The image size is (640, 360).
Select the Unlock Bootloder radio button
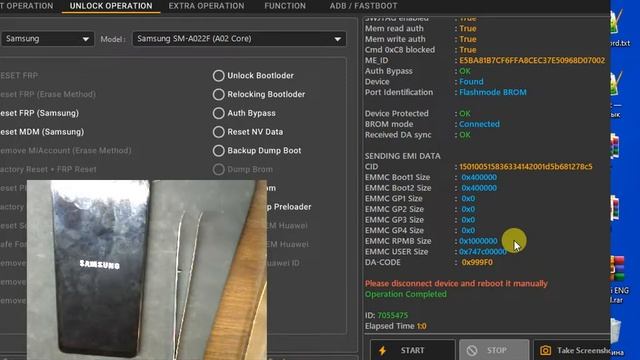click(x=218, y=76)
